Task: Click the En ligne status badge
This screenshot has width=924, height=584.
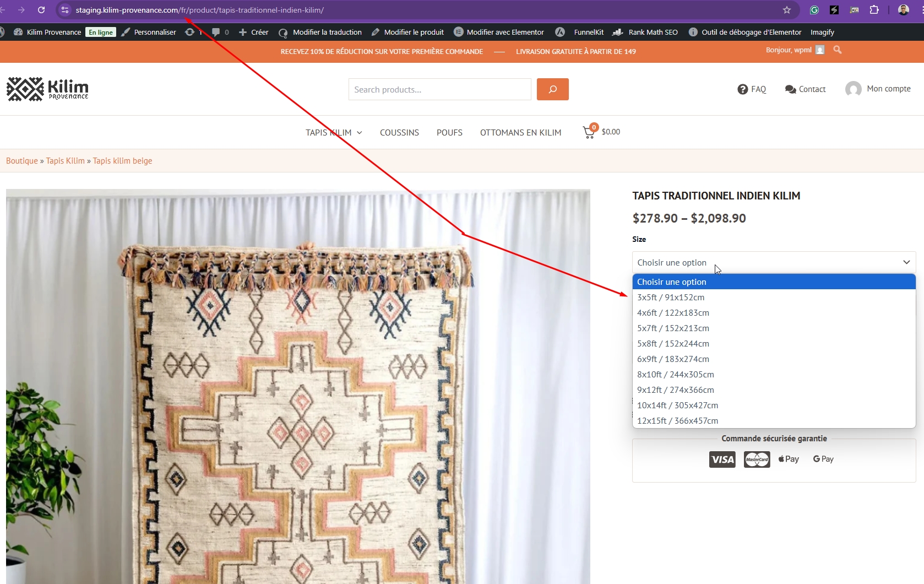Action: (101, 32)
